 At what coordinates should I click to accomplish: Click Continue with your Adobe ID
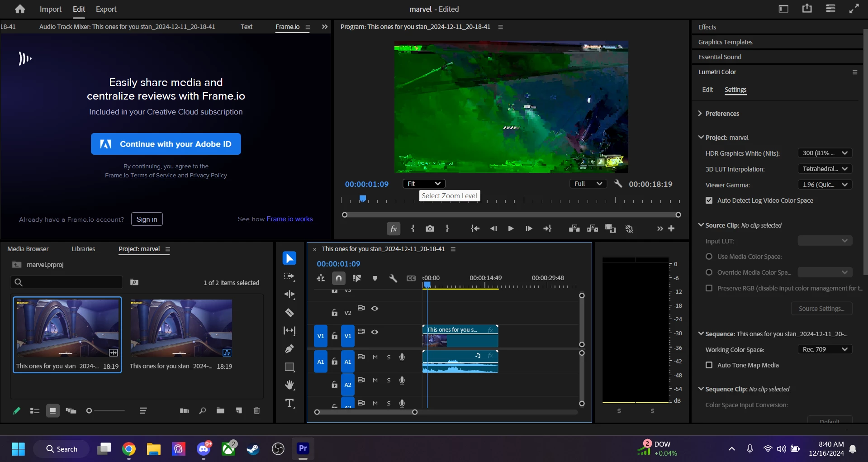pos(166,144)
